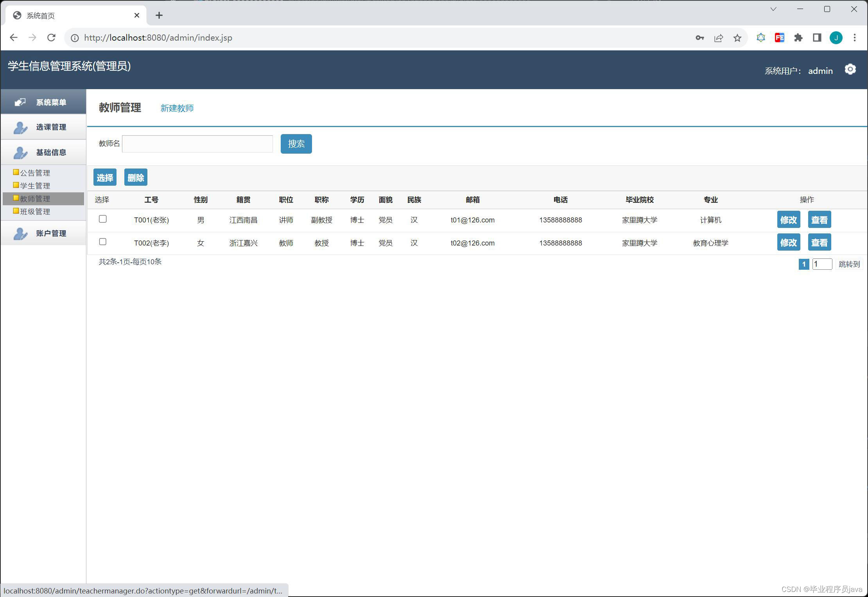The width and height of the screenshot is (868, 597).
Task: Go back using browser back arrow
Action: point(14,38)
